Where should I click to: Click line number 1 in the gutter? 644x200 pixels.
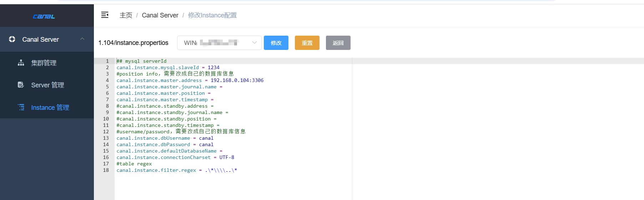click(x=107, y=61)
